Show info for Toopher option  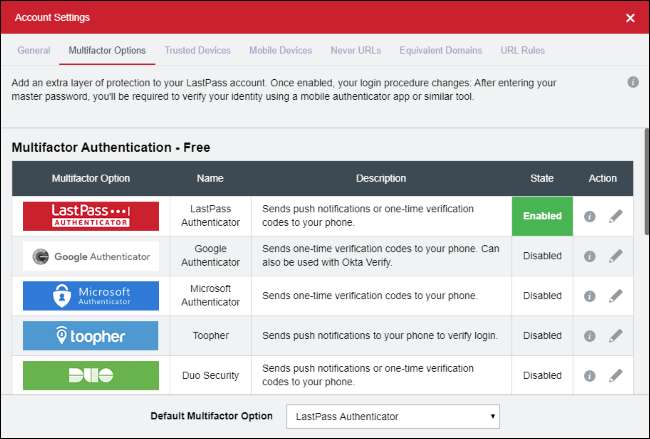click(x=590, y=336)
